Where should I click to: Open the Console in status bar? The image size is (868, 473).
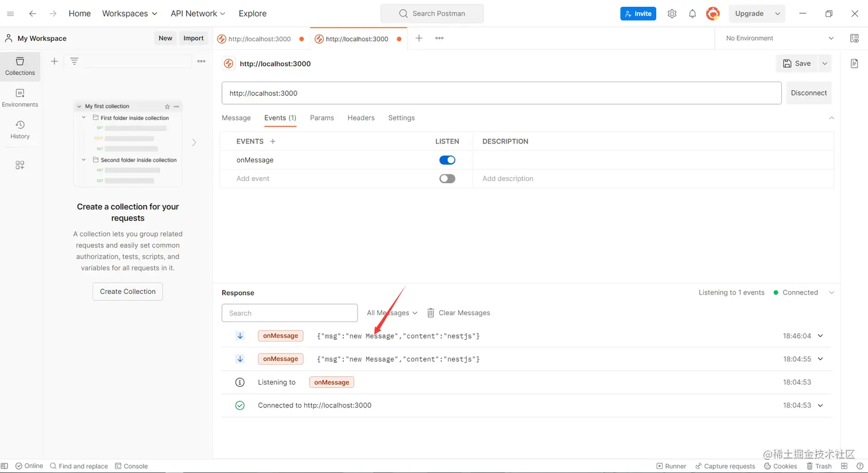[131, 466]
